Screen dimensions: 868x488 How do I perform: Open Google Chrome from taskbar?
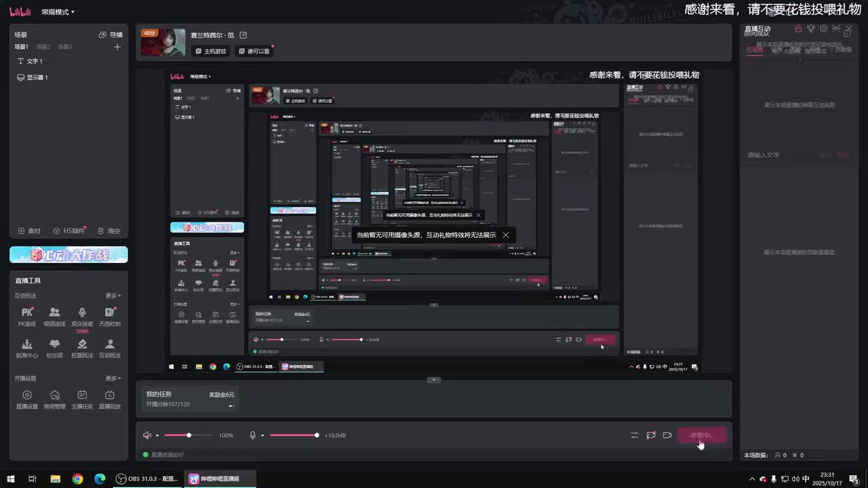click(78, 479)
